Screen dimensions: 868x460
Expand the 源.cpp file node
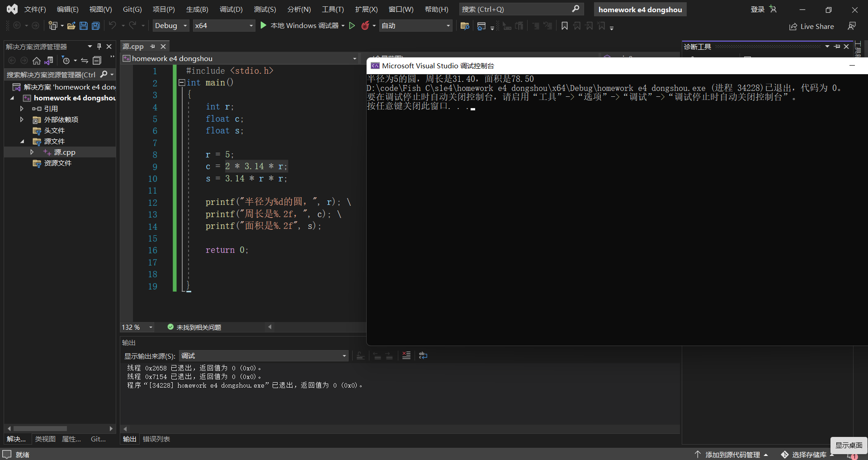(32, 152)
